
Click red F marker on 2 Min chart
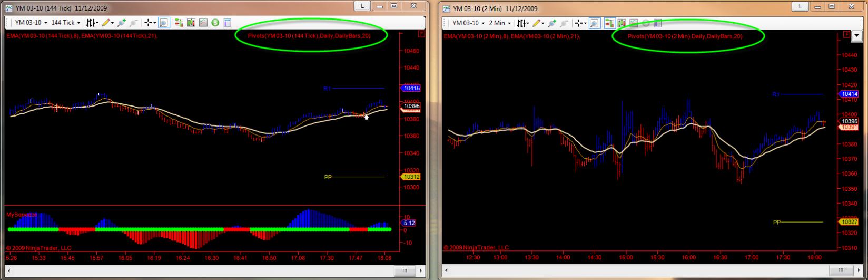846,35
